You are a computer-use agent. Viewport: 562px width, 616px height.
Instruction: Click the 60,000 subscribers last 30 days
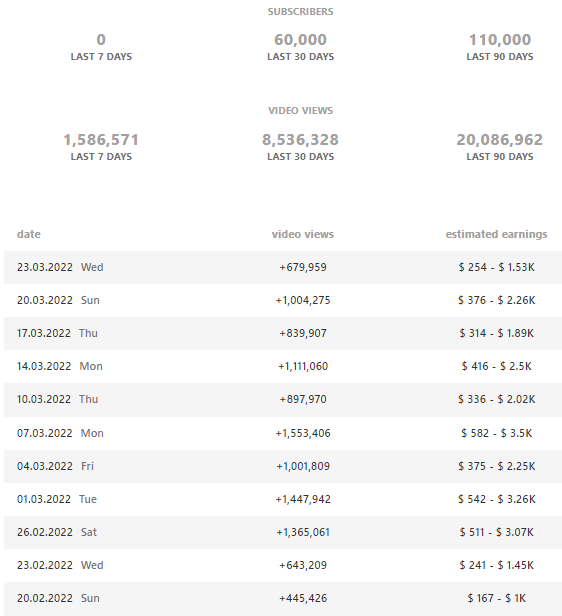(300, 40)
